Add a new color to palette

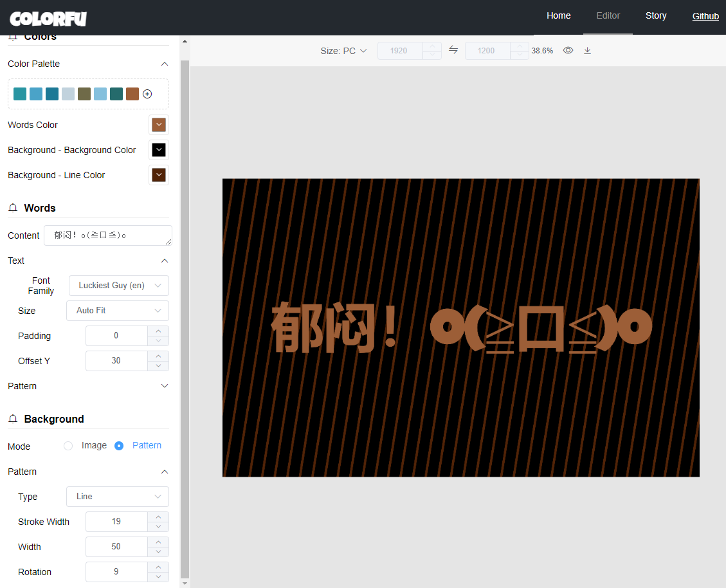[x=147, y=94]
